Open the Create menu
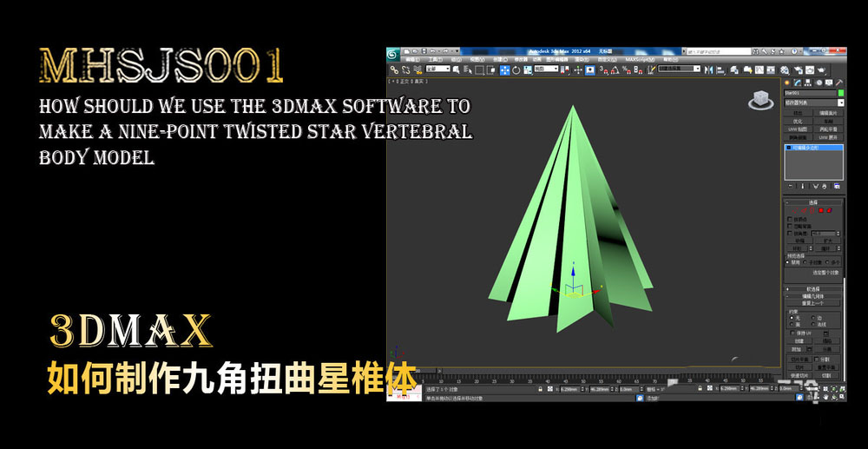This screenshot has height=449, width=868. pyautogui.click(x=501, y=59)
